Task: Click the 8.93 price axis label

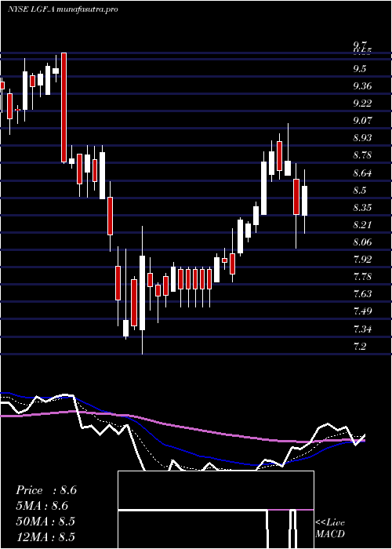Action: coord(362,138)
